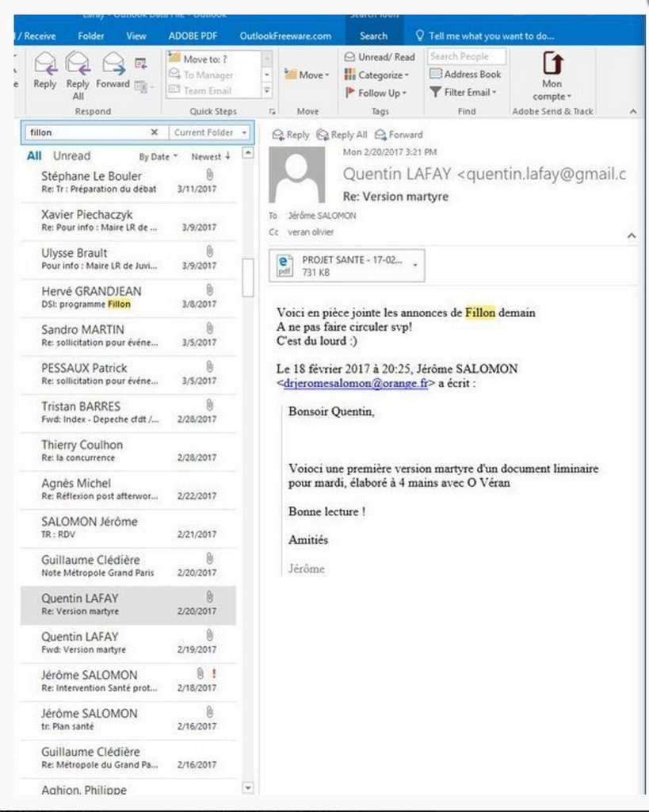
Task: Select the Search ribbon tab
Action: pos(374,36)
